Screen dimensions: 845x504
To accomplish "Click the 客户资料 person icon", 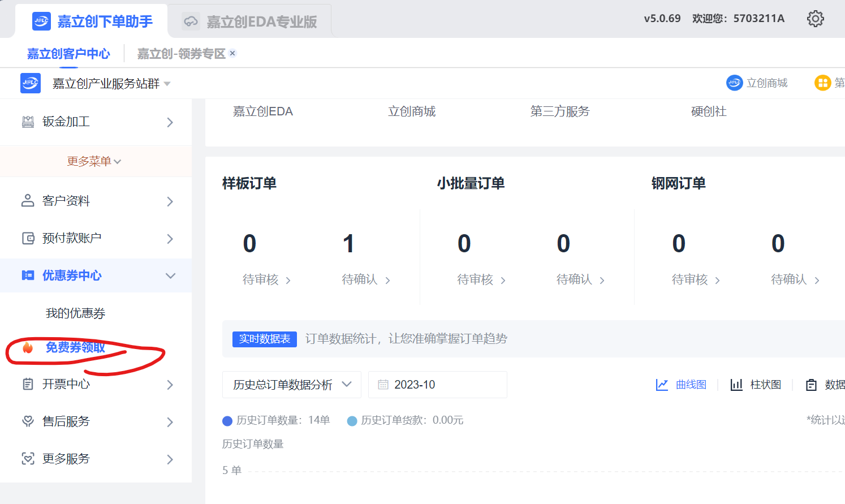I will point(28,201).
